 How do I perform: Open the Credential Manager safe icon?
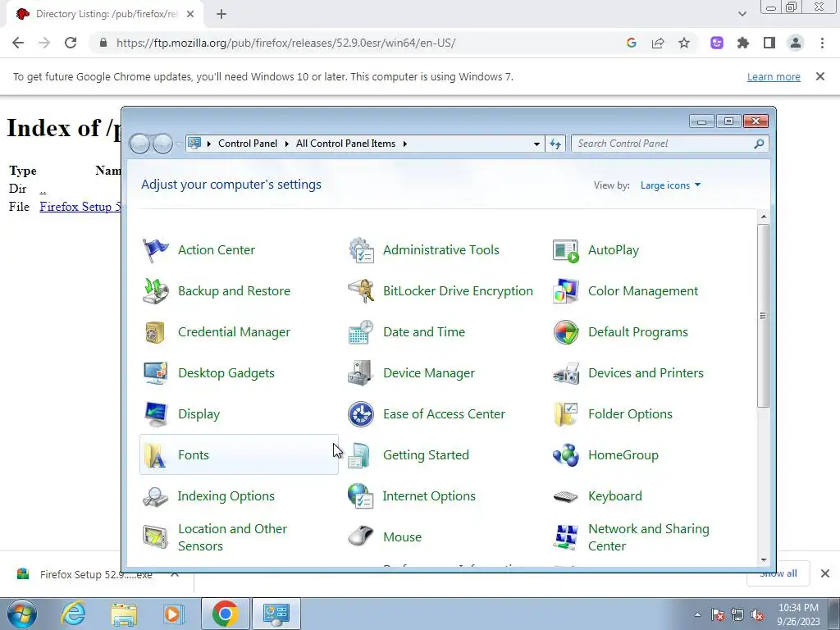coord(155,332)
